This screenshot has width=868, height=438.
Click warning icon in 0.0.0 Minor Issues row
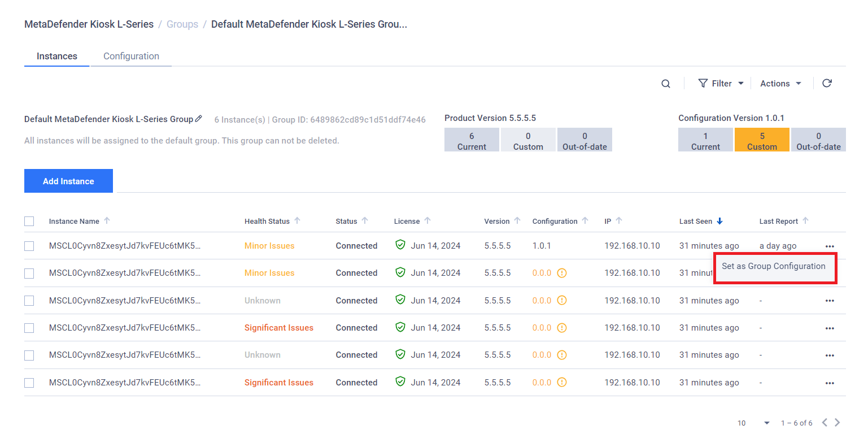561,273
